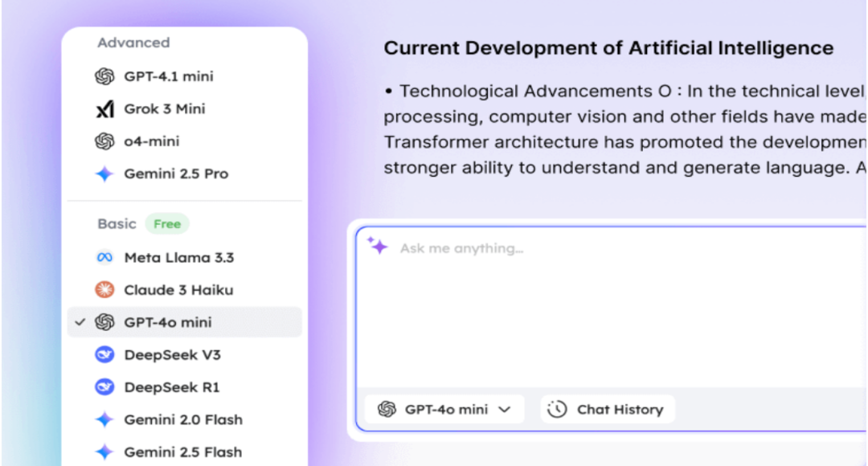Viewport: 868px width, 466px height.
Task: Choose DeepSeek R1 from the model list
Action: (171, 387)
